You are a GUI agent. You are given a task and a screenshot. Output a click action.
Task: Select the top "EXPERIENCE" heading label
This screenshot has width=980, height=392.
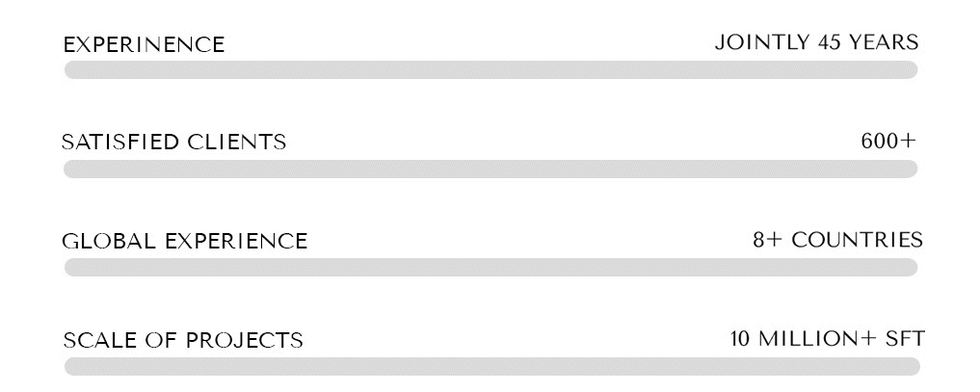coord(144,45)
